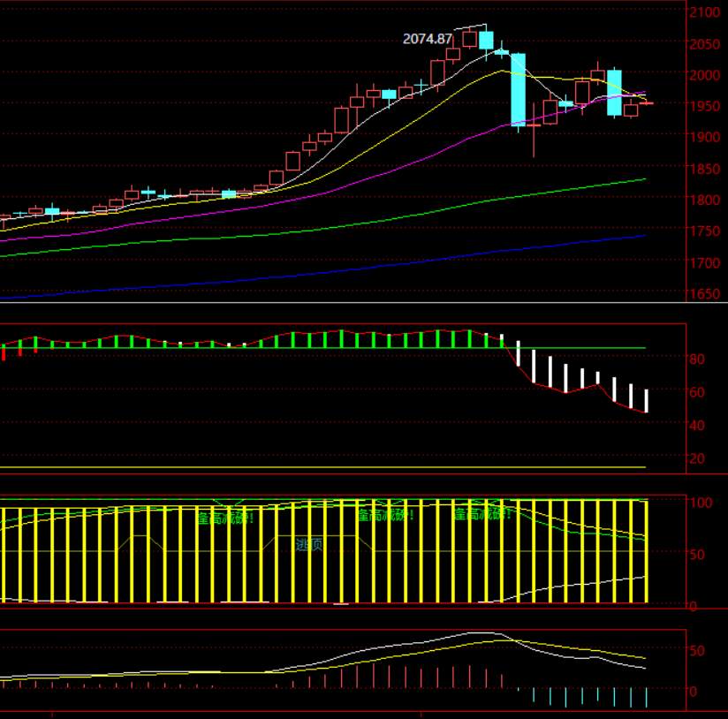Select the 20 level on second indicator axis
728x719 pixels.
click(697, 458)
